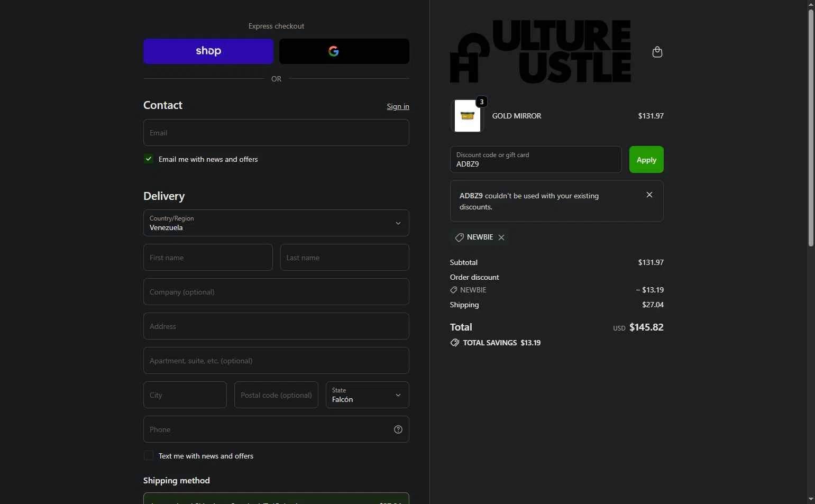Screen dimensions: 815x504
Task: Click the Total amount $145.82
Action: (646, 327)
